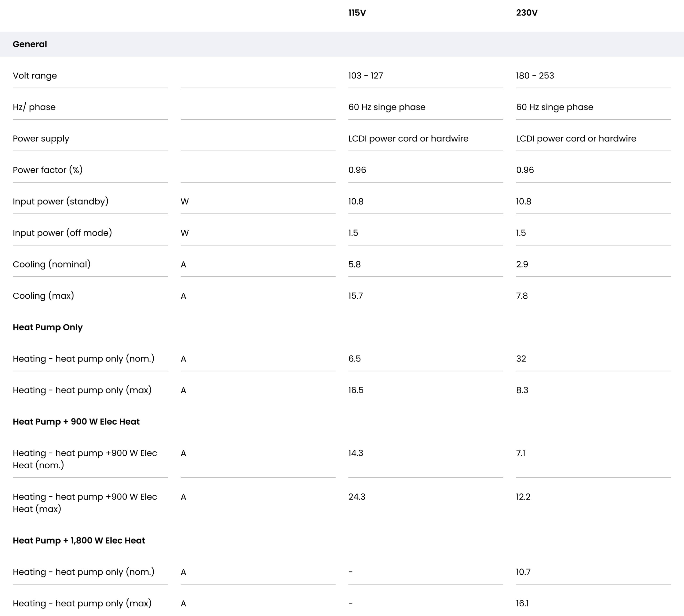Select the General section header row
The width and height of the screenshot is (684, 616).
(342, 44)
